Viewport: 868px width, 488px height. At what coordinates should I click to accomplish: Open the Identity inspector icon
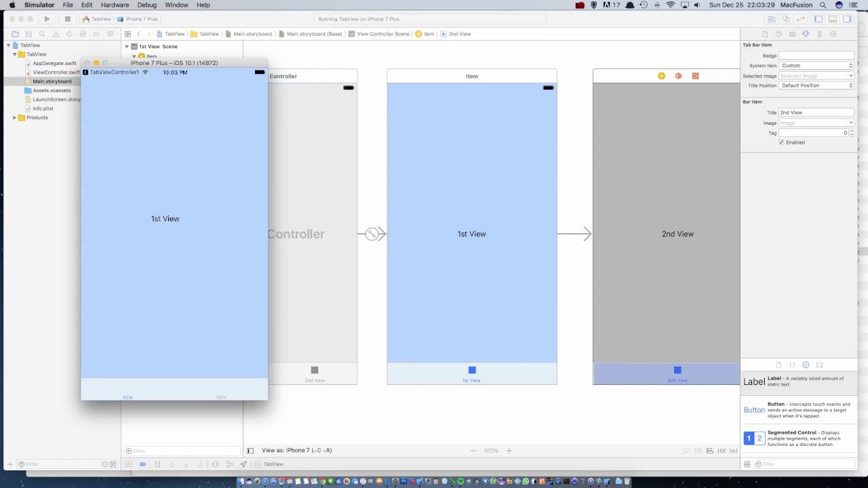coord(792,34)
